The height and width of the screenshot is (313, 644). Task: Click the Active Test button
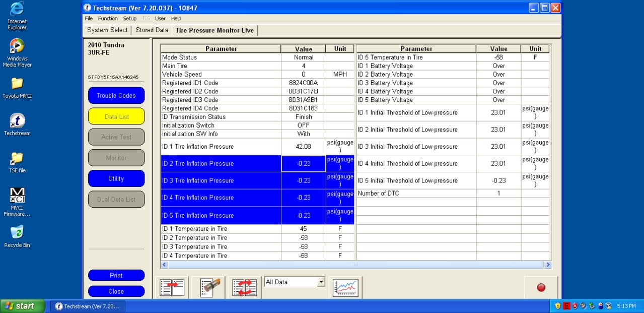(116, 137)
